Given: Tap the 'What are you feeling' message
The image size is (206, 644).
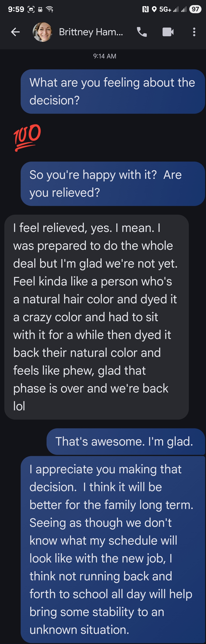Looking at the screenshot, I should (113, 92).
